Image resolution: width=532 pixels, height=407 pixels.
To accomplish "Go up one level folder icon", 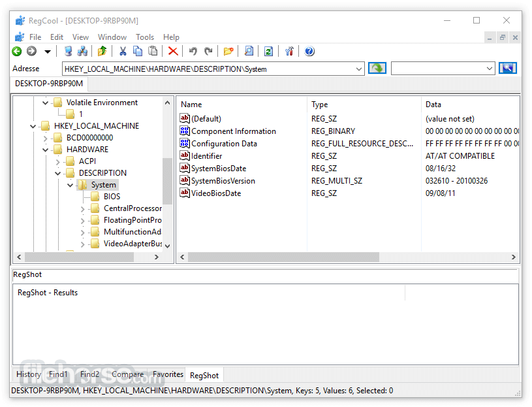I will pos(102,51).
